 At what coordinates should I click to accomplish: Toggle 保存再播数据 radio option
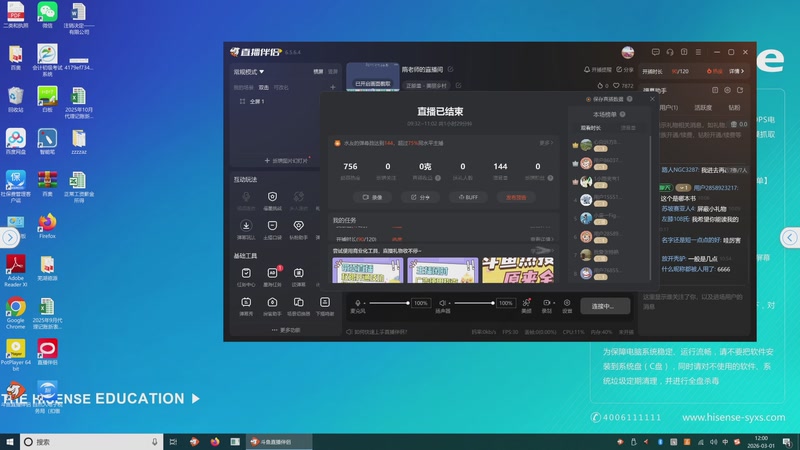pos(588,99)
